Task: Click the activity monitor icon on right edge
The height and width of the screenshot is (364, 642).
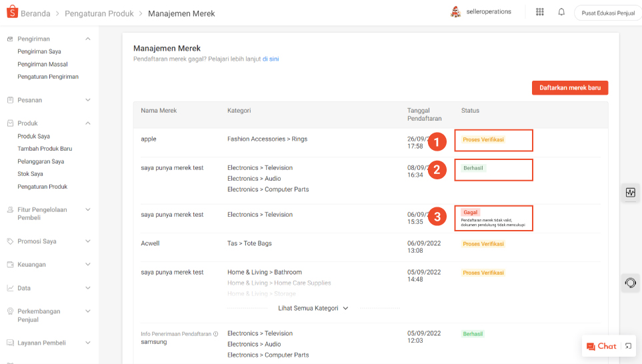Action: [631, 193]
